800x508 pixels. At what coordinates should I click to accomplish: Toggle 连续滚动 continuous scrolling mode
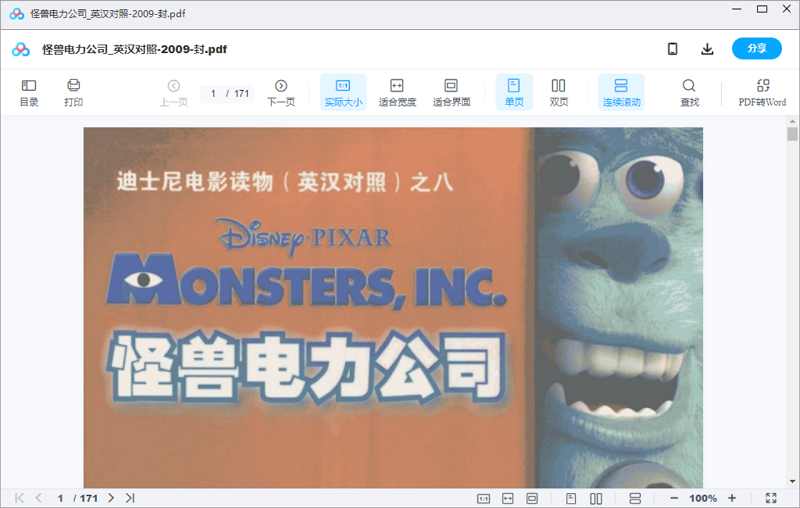click(x=621, y=92)
